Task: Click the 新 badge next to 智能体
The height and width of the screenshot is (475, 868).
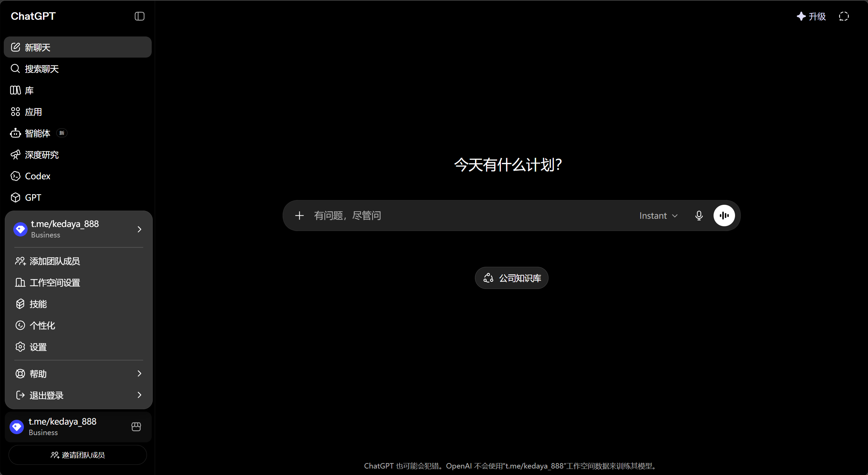Action: [62, 133]
